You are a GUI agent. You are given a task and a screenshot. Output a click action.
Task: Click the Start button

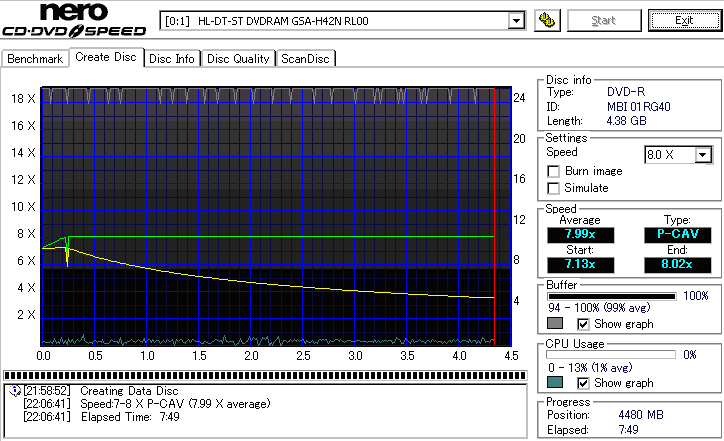(605, 20)
